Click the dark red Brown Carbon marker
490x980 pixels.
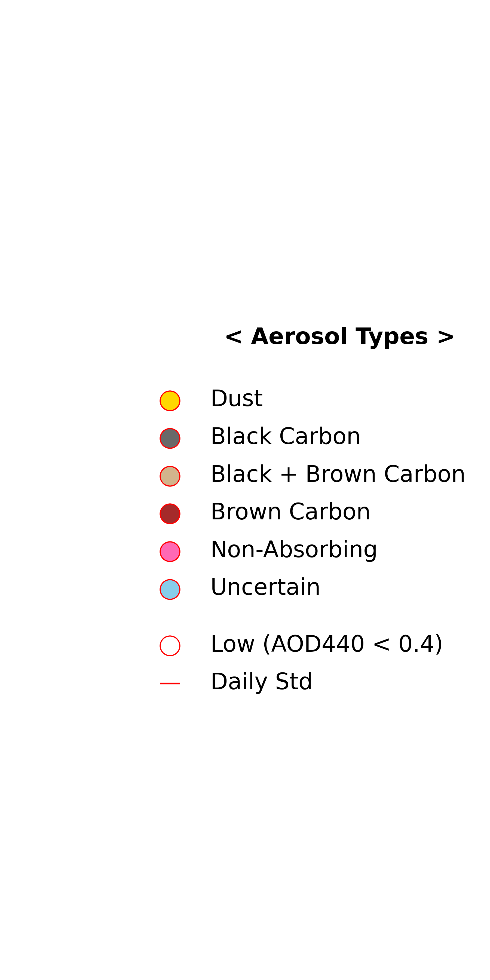coord(170,514)
